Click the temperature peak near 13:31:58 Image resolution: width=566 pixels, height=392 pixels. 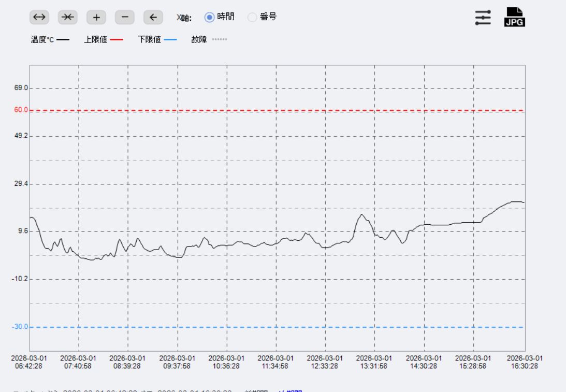pyautogui.click(x=362, y=215)
